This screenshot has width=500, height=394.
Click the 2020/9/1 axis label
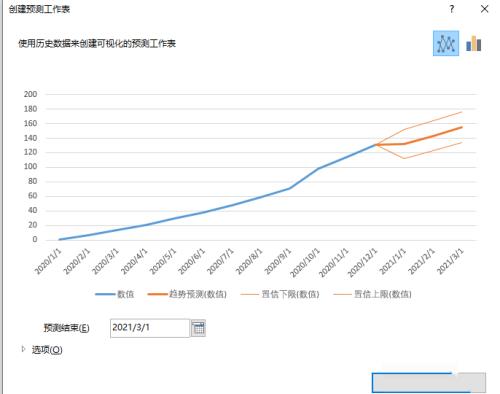click(x=278, y=262)
